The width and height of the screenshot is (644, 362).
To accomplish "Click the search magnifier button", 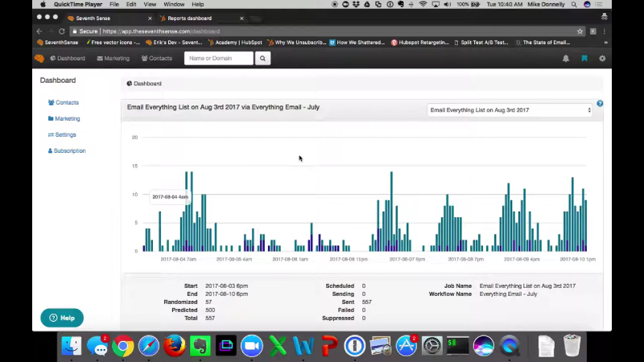I will [x=262, y=58].
